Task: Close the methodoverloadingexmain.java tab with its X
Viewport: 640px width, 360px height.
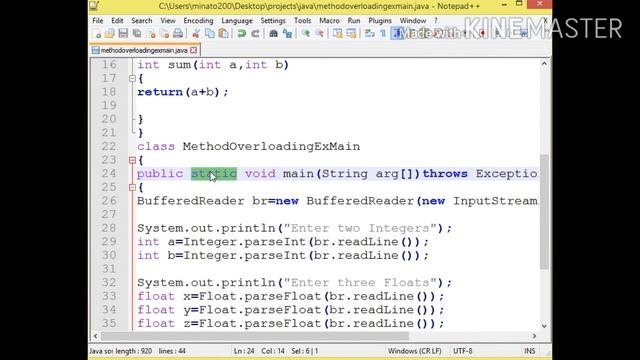Action: coord(193,50)
